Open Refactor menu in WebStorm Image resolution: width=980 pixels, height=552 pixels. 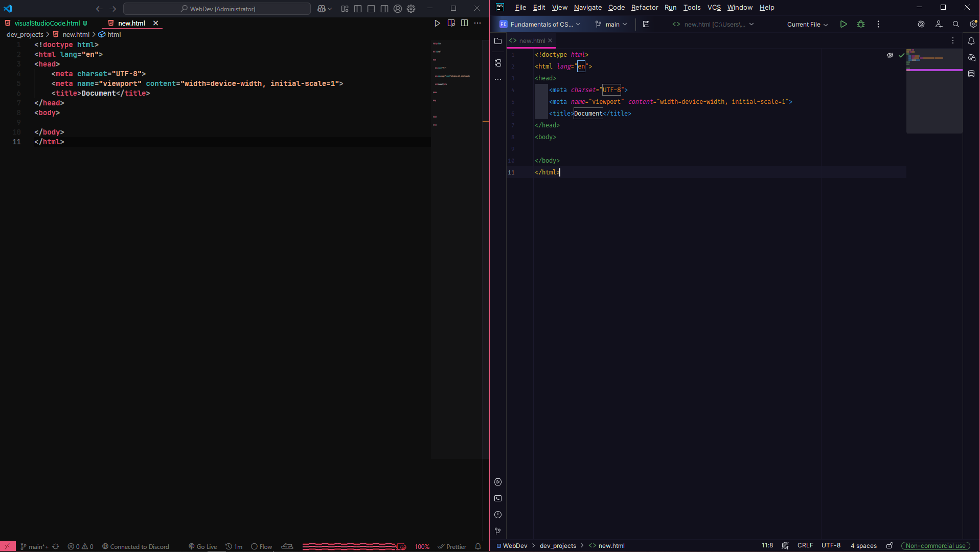pyautogui.click(x=644, y=7)
